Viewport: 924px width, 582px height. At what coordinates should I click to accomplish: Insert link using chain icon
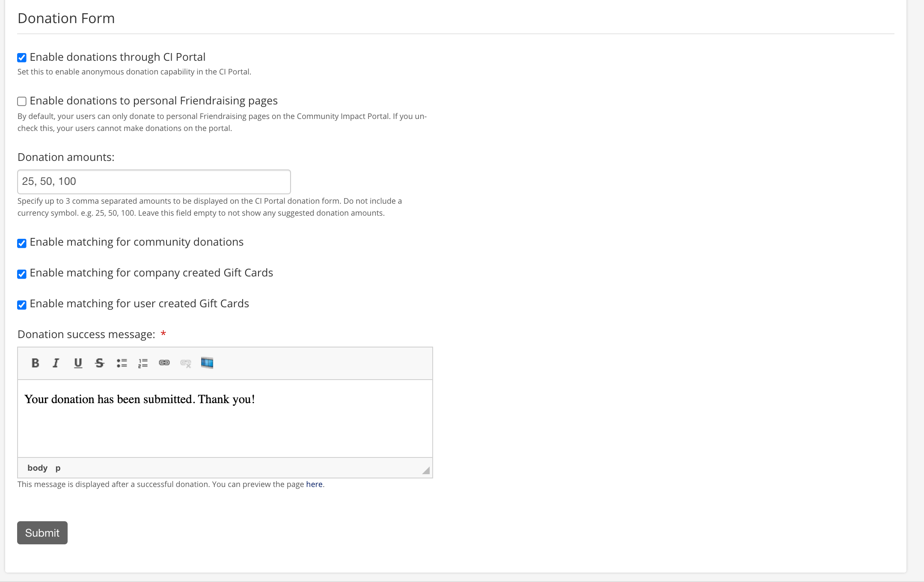[164, 363]
